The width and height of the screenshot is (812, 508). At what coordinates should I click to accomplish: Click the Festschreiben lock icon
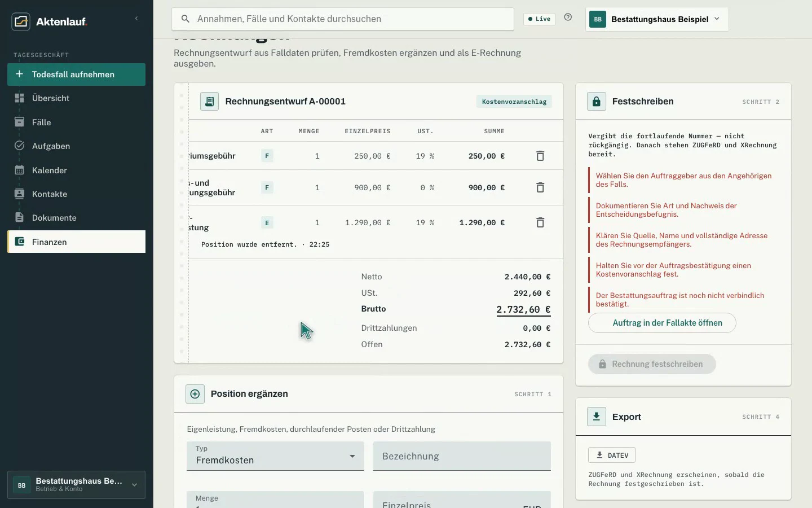click(597, 102)
